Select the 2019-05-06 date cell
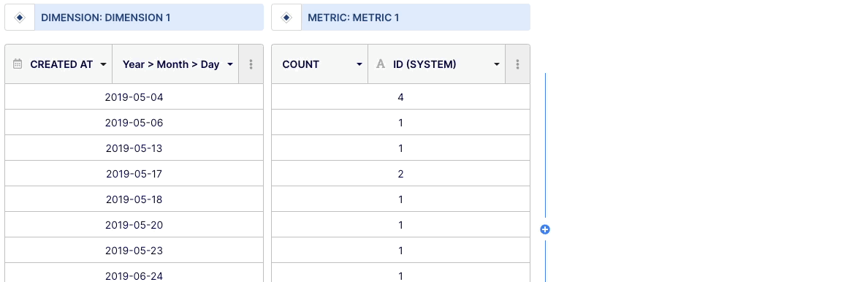 click(x=134, y=123)
